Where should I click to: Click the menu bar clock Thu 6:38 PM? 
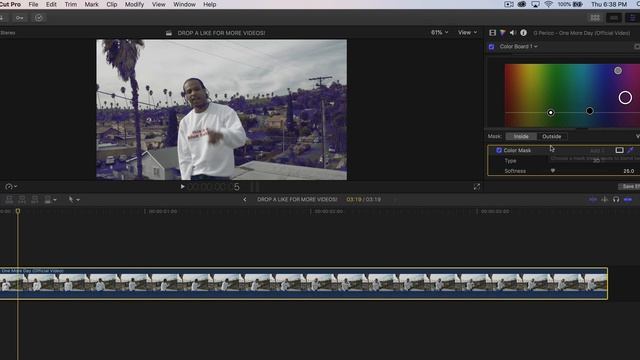coord(609,4)
